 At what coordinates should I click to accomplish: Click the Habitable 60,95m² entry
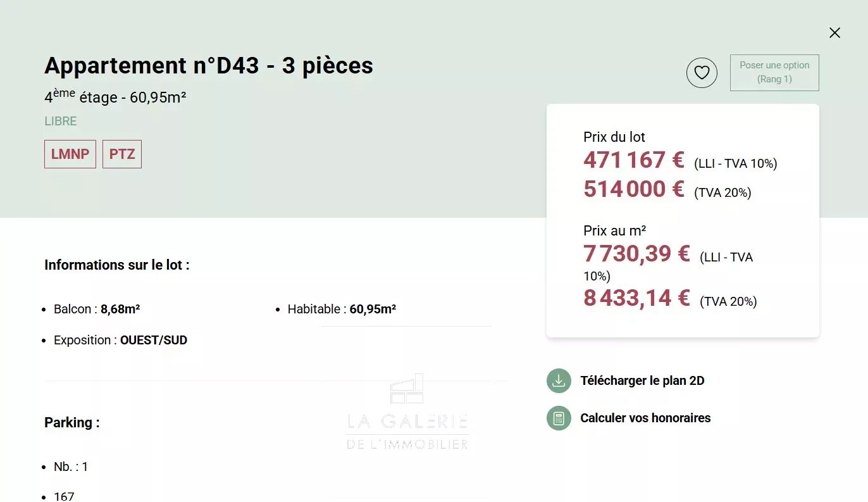[342, 310]
